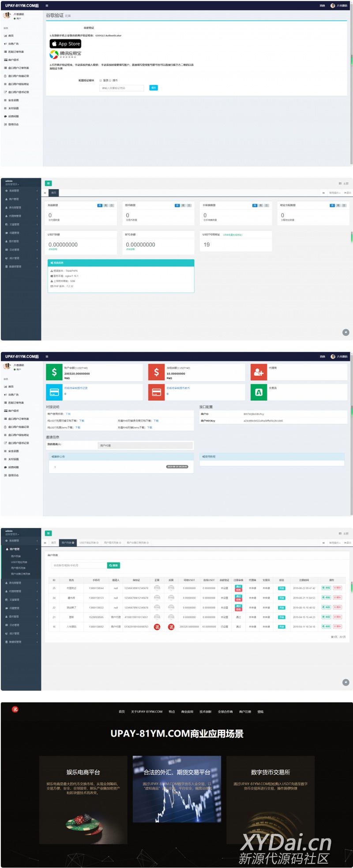Click back-to-top circle on 商户列表 page

tap(346, 682)
